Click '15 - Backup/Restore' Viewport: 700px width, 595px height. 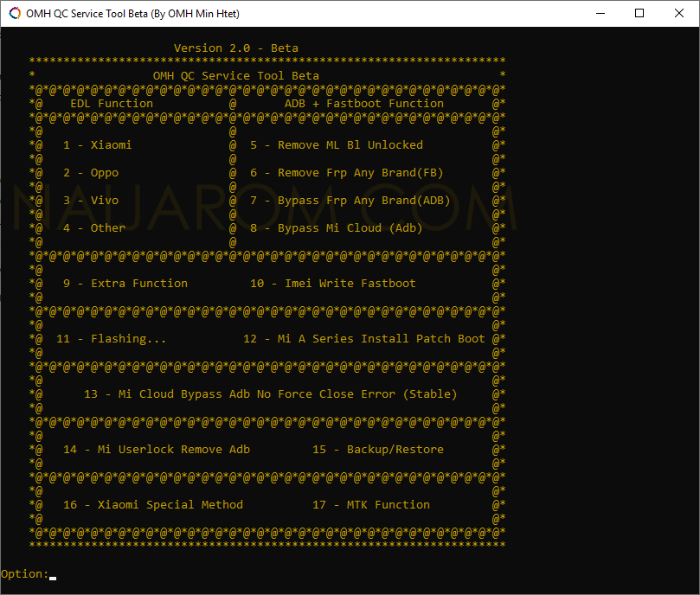(x=378, y=450)
